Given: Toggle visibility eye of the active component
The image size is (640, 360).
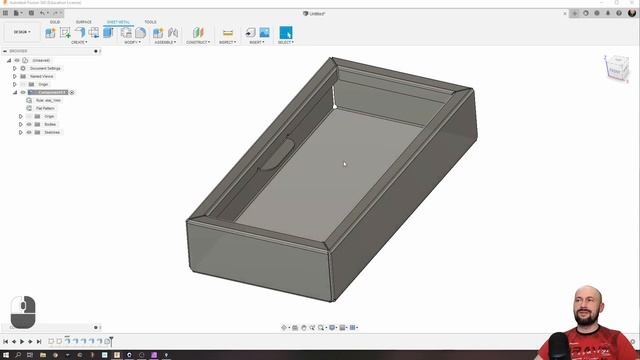Looking at the screenshot, I should click(x=23, y=92).
